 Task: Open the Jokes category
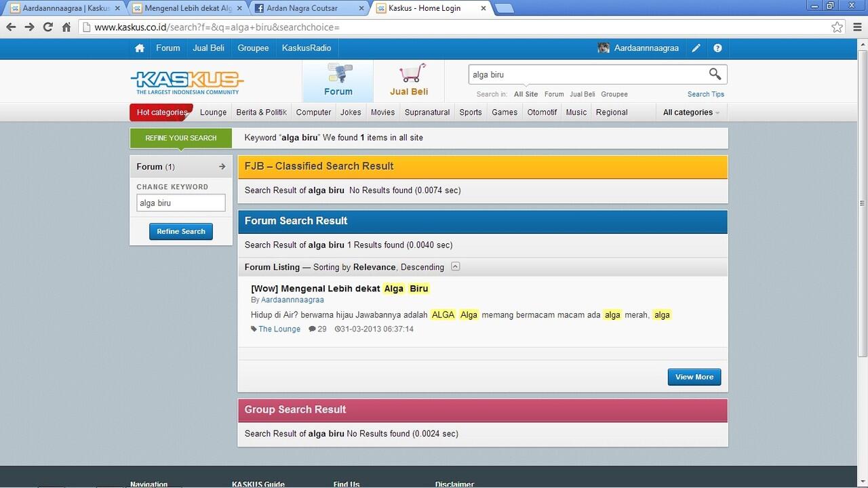point(351,113)
